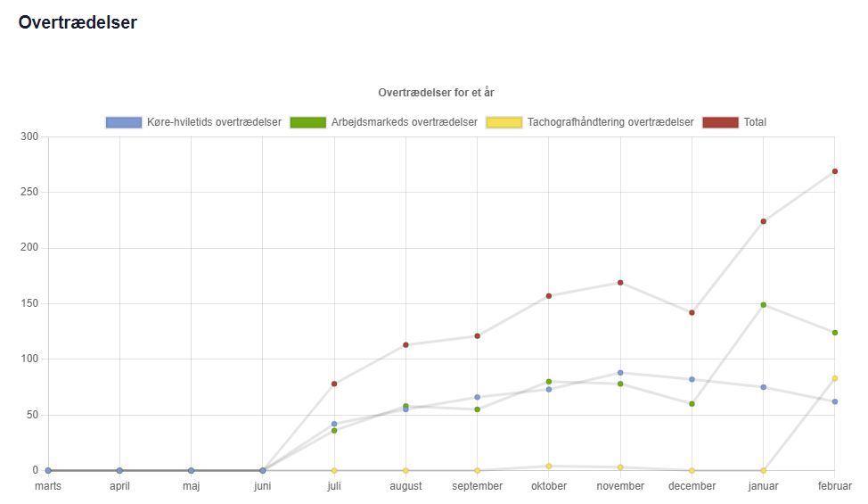Click the green Arbejdsmarkeds legend color box
Viewport: 868px width, 504px height.
click(307, 122)
